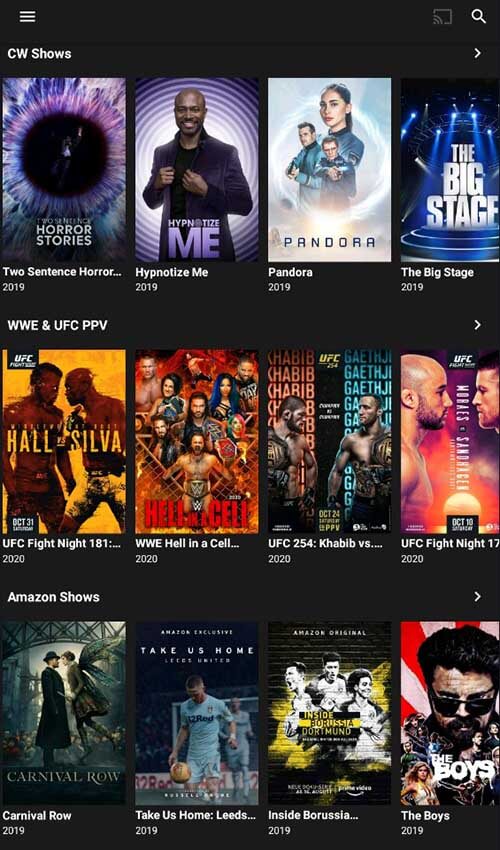This screenshot has width=500, height=850.
Task: Open the Pandora show poster
Action: [330, 170]
